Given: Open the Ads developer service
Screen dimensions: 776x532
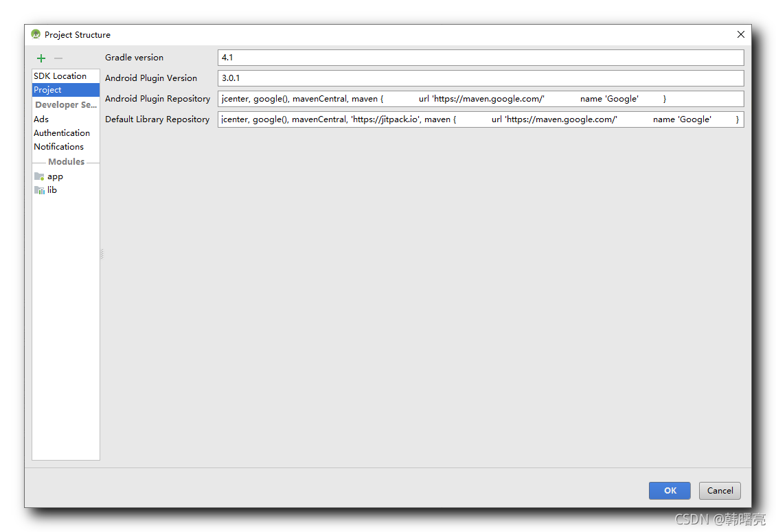Looking at the screenshot, I should pos(66,119).
